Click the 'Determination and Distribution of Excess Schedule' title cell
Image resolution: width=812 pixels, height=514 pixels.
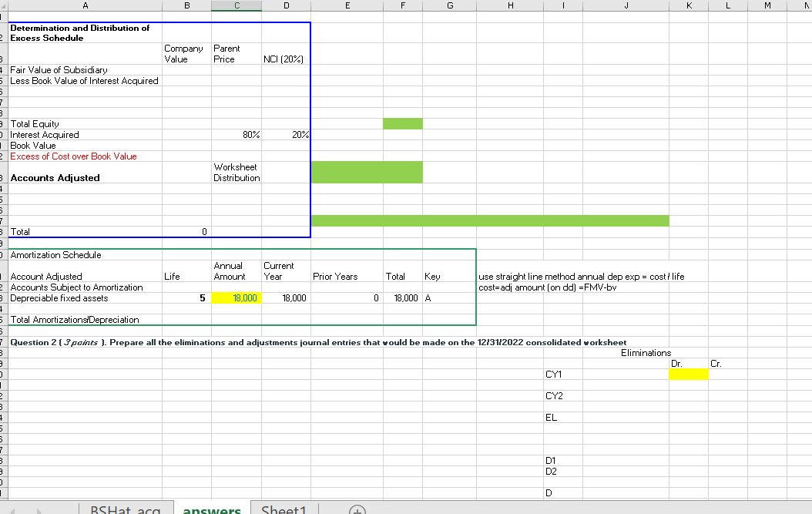point(86,32)
